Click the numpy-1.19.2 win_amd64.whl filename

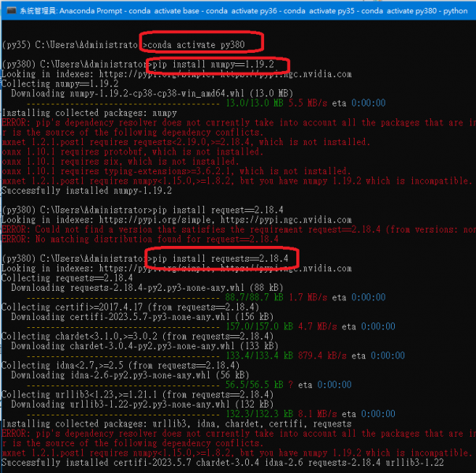136,93
